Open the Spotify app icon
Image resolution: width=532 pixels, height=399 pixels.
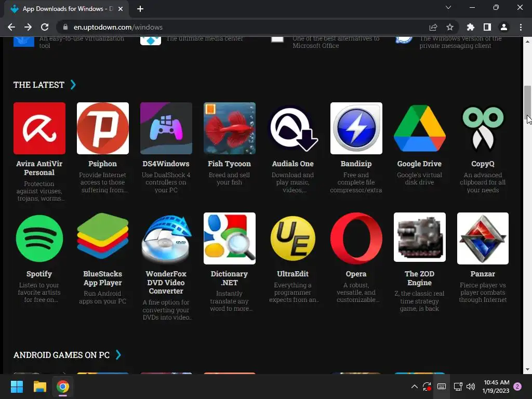(39, 238)
